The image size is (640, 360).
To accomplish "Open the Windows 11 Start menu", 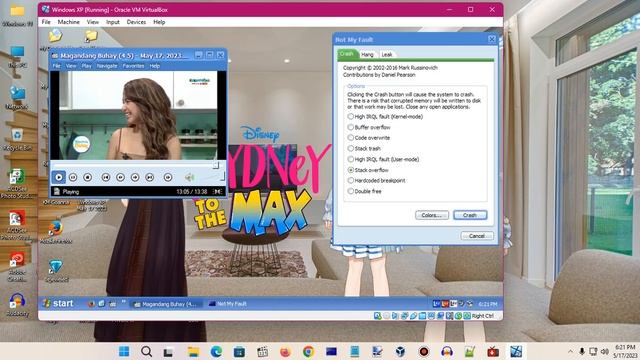I will pyautogui.click(x=124, y=351).
